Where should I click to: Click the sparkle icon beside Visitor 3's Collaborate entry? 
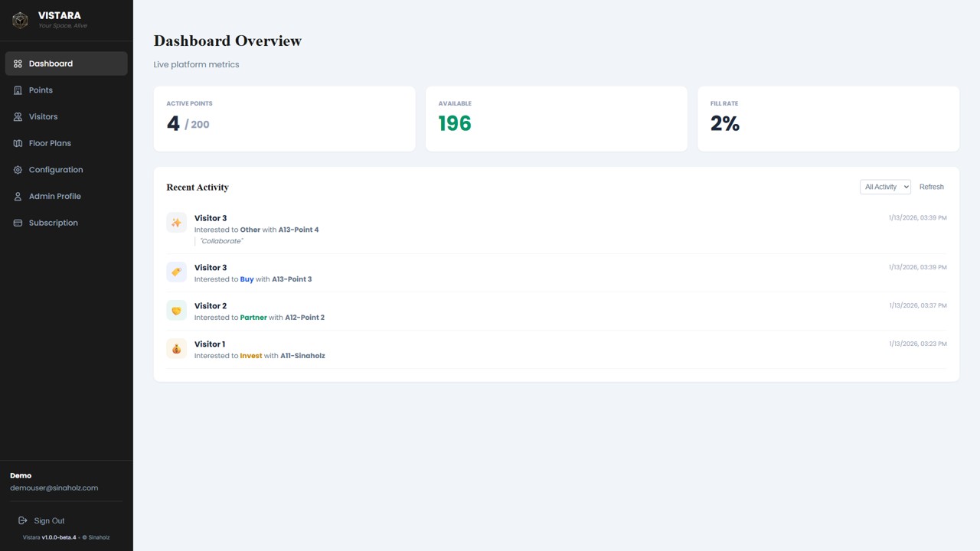tap(176, 222)
